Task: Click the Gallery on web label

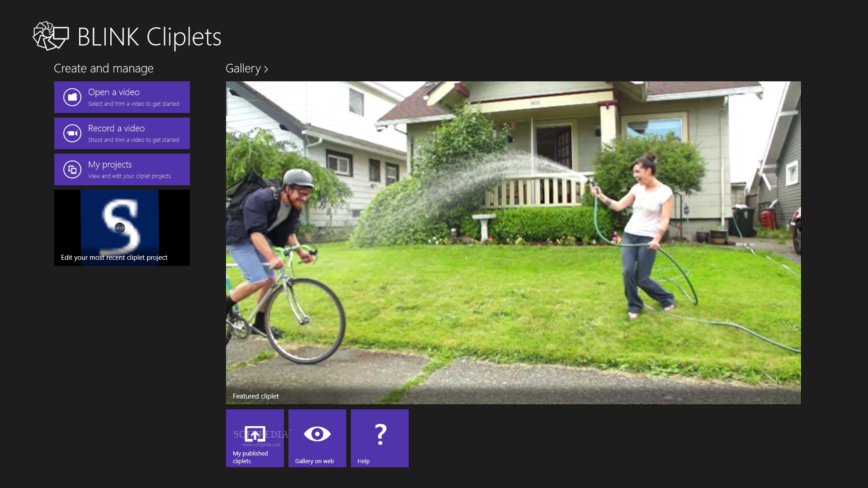Action: click(x=315, y=461)
